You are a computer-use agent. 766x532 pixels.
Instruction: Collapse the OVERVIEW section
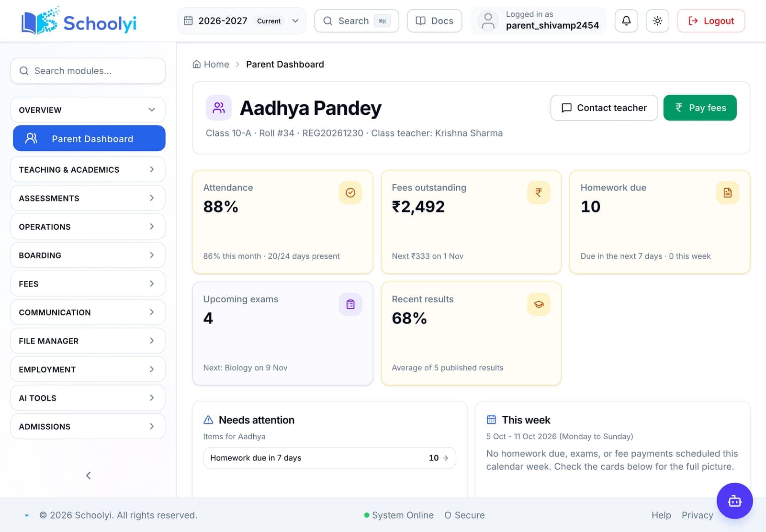tap(88, 110)
